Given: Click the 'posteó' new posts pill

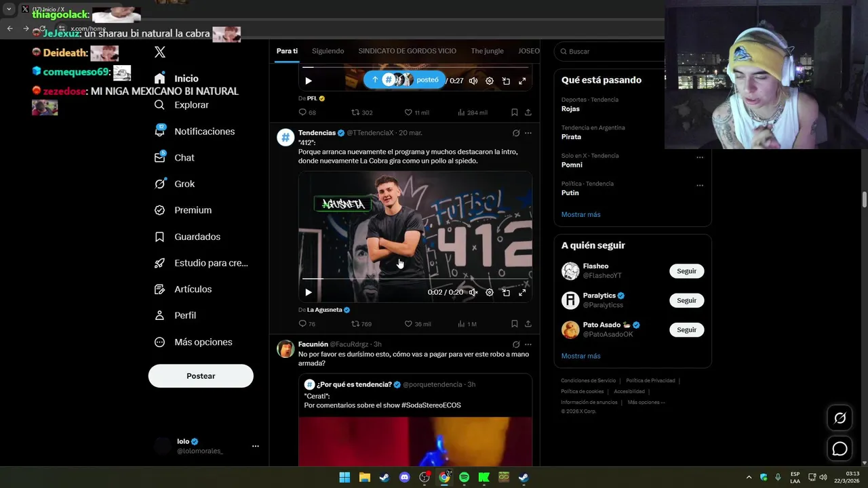Looking at the screenshot, I should [x=405, y=79].
